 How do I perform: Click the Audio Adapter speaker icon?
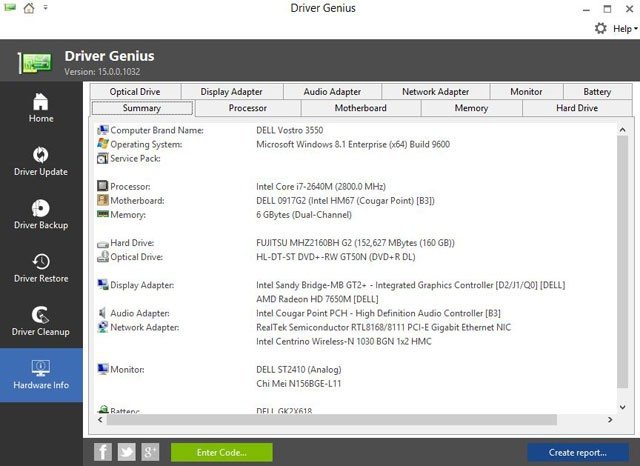[x=102, y=313]
